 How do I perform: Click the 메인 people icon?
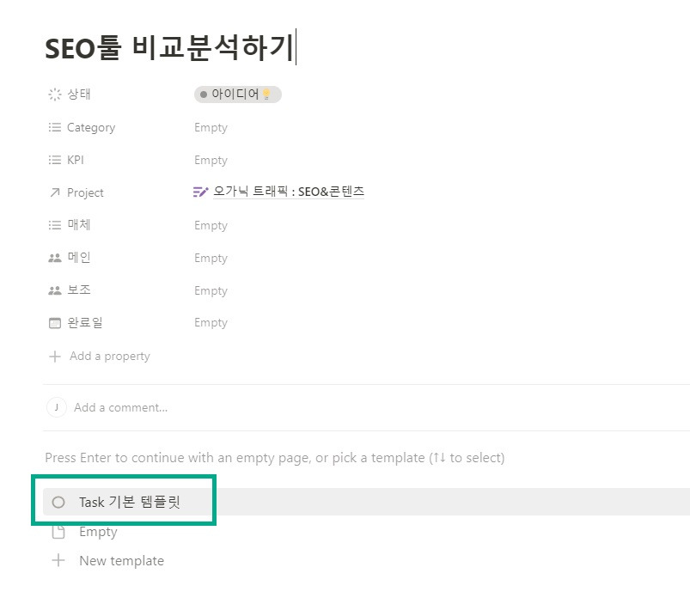(x=55, y=258)
